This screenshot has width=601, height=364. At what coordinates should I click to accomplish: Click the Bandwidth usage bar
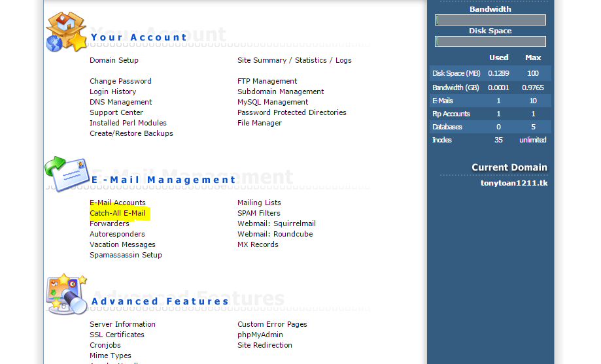tap(490, 20)
